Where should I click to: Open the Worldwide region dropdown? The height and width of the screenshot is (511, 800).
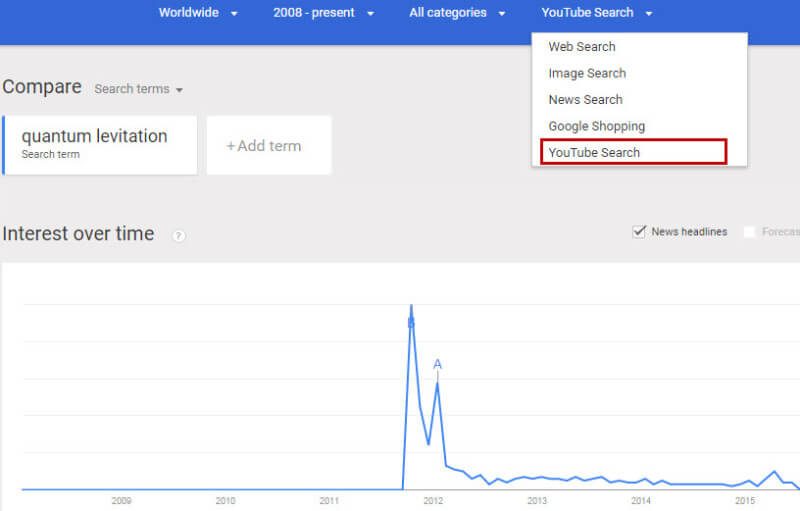click(198, 13)
